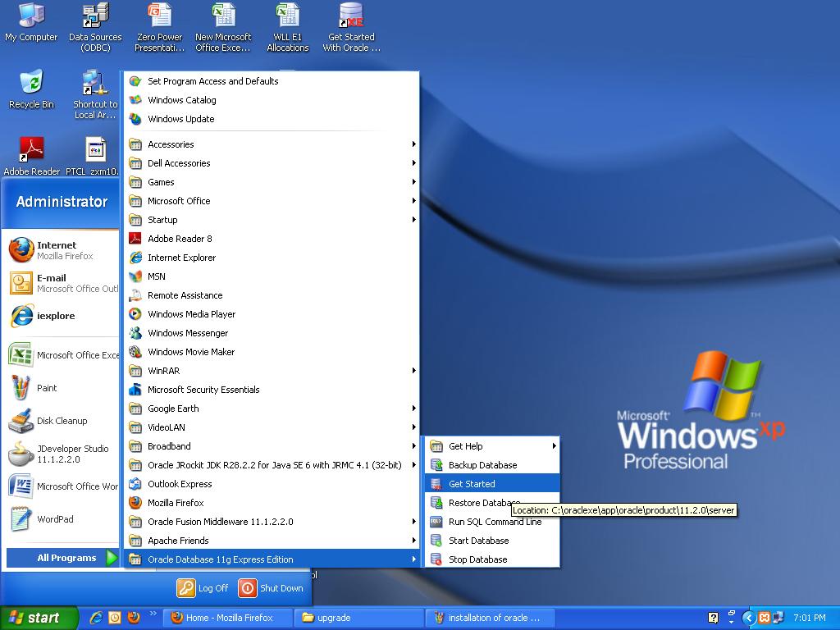Open WordPad from Start menu

[61, 518]
